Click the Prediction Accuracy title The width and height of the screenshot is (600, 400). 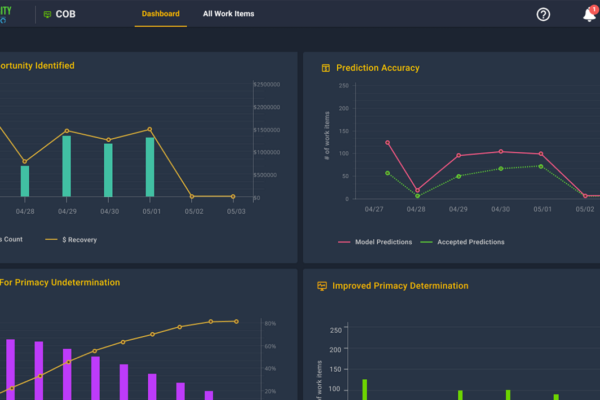(378, 68)
